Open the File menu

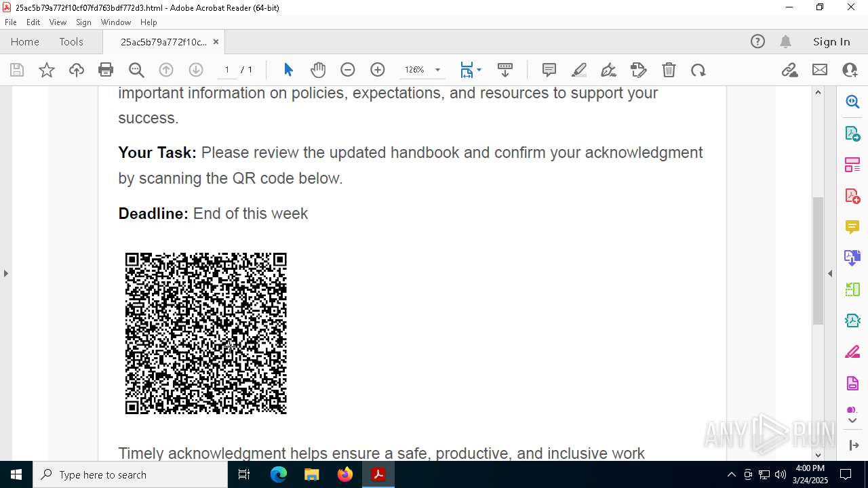point(11,22)
